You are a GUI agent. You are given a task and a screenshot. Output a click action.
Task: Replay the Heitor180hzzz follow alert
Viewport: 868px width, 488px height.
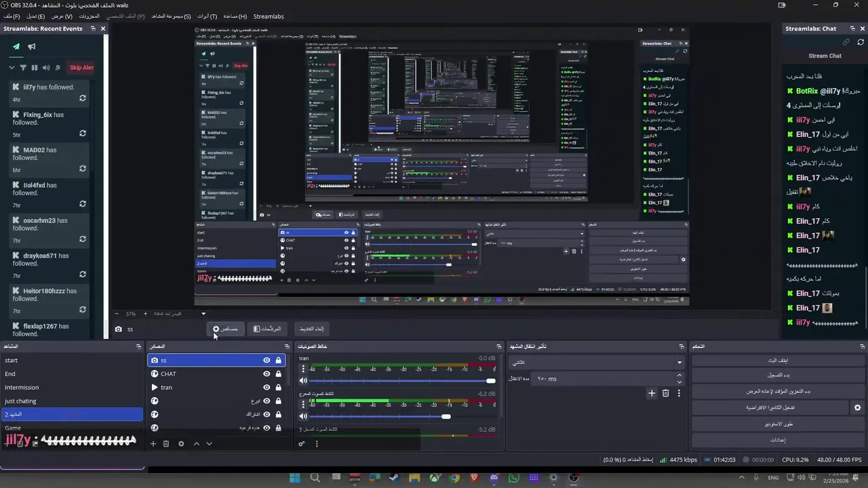[x=83, y=310]
